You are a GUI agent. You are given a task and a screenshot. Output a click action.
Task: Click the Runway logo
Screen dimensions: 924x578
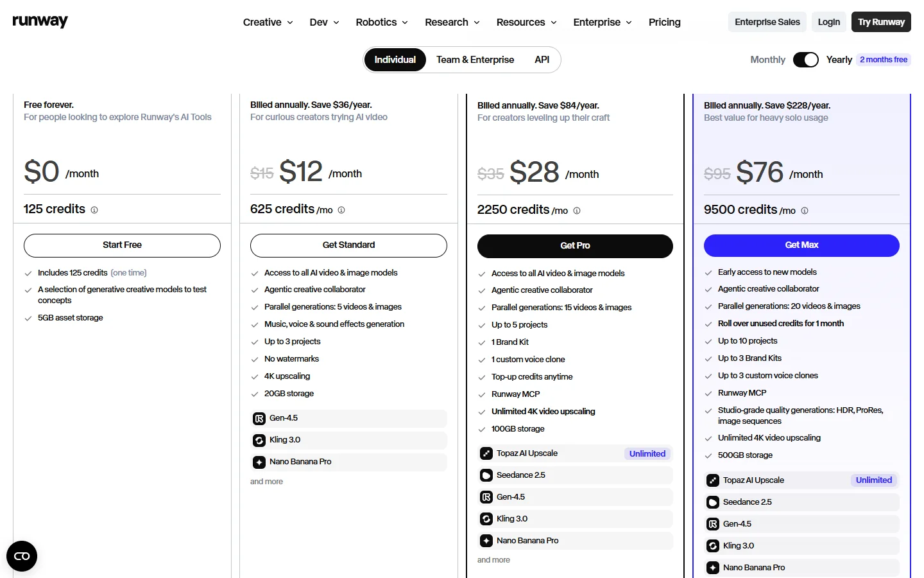click(40, 21)
